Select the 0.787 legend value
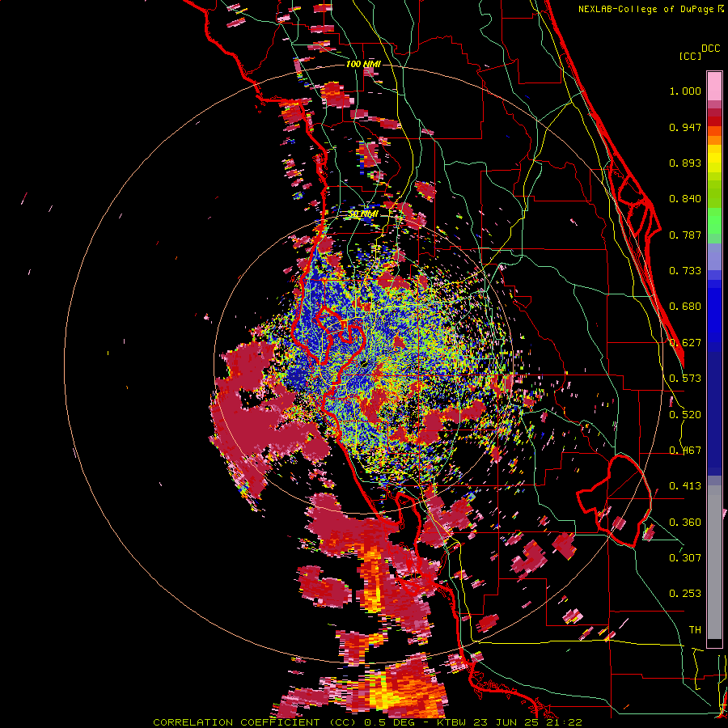The image size is (728, 728). pyautogui.click(x=685, y=235)
